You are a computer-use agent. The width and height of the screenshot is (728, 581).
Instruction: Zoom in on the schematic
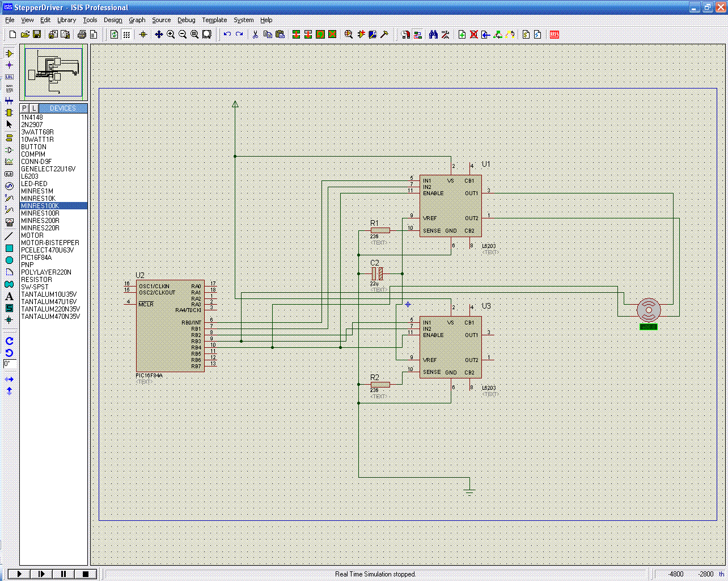171,35
